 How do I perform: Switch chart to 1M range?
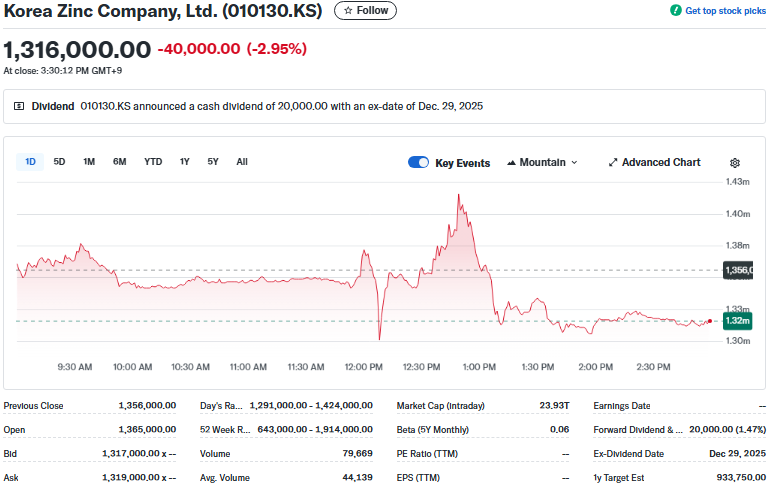pyautogui.click(x=89, y=162)
